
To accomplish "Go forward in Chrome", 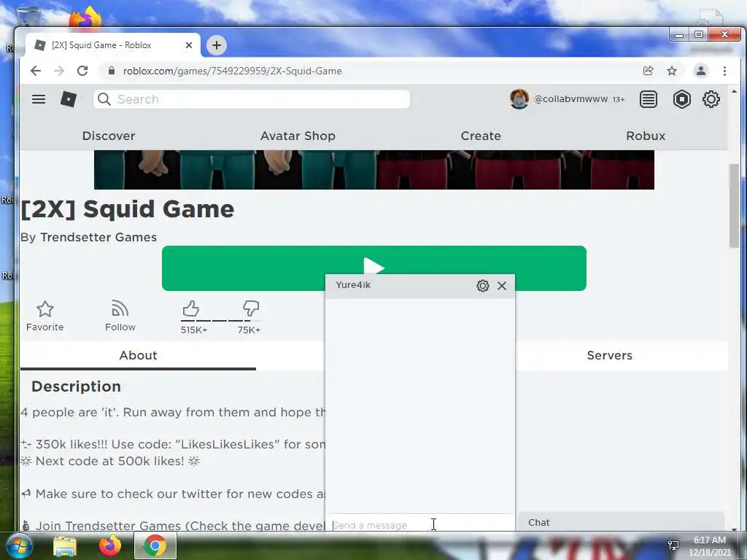I will (59, 71).
